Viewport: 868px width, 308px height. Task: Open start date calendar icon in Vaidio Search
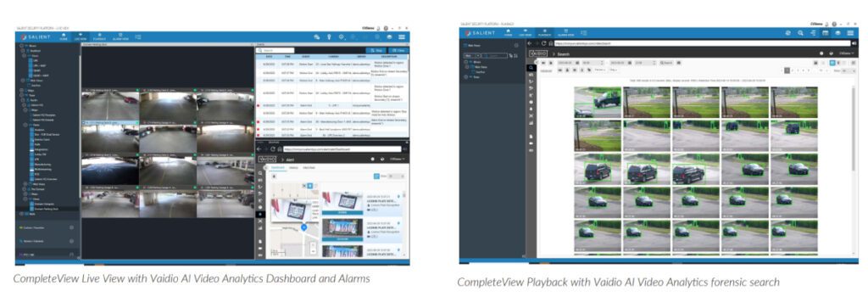(576, 63)
